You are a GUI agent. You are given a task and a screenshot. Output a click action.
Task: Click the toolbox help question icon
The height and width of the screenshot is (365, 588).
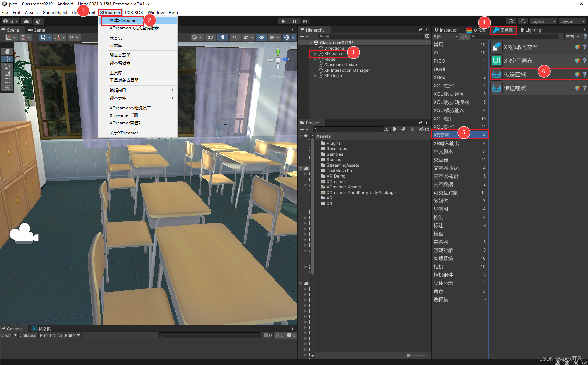[585, 36]
